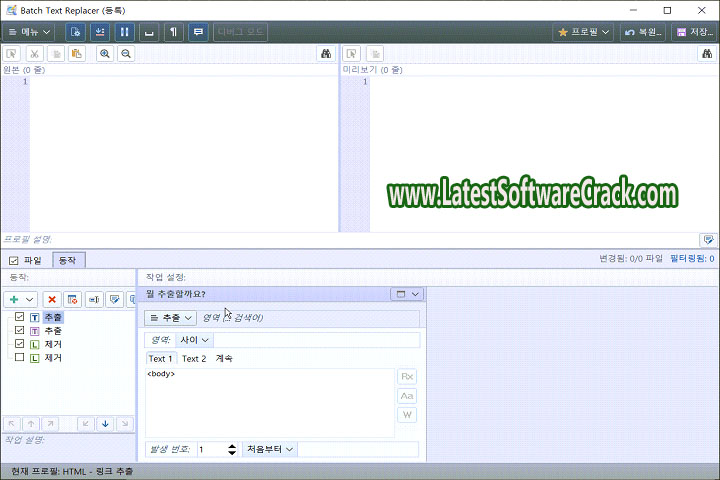The width and height of the screenshot is (720, 480).
Task: Click the Aa case-sensitive button
Action: click(407, 396)
